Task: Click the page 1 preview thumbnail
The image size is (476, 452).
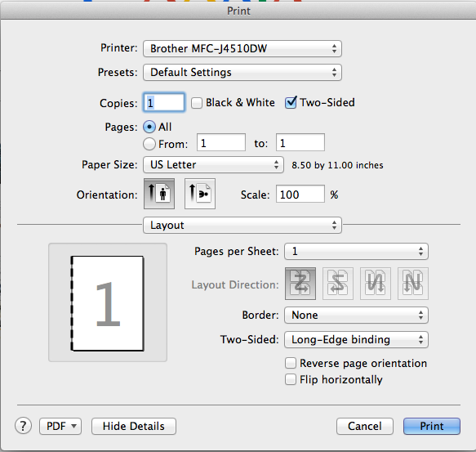Action: click(x=108, y=303)
